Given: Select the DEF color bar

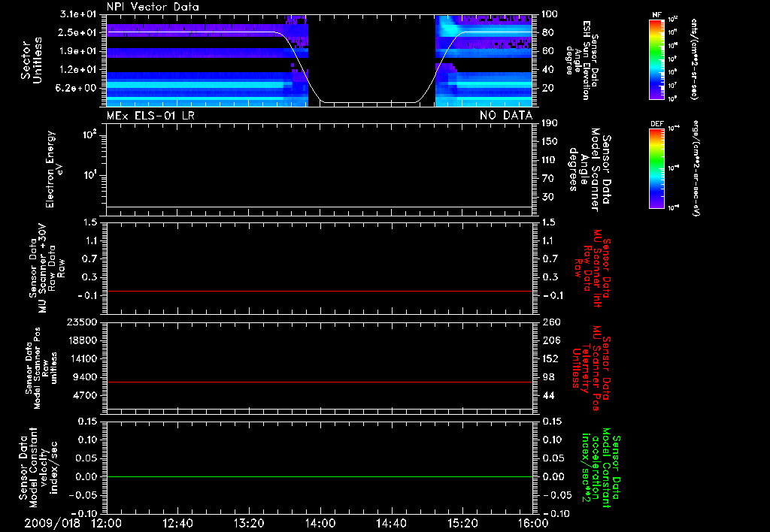Looking at the screenshot, I should pyautogui.click(x=657, y=168).
